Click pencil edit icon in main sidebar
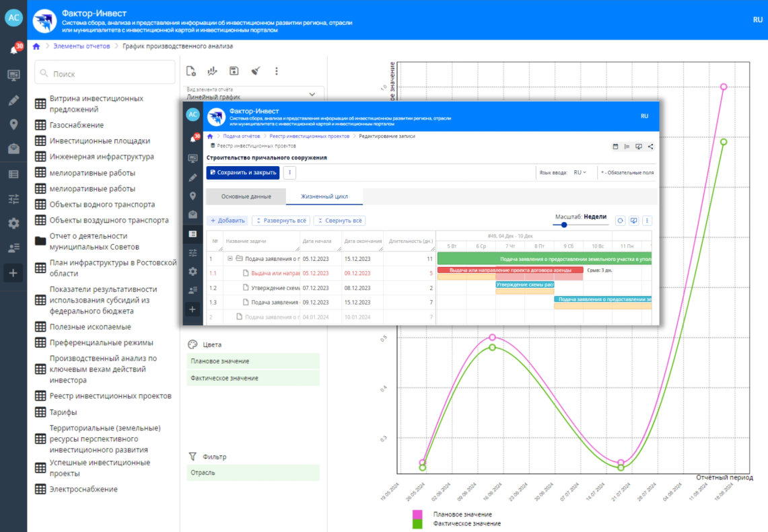 (x=13, y=100)
